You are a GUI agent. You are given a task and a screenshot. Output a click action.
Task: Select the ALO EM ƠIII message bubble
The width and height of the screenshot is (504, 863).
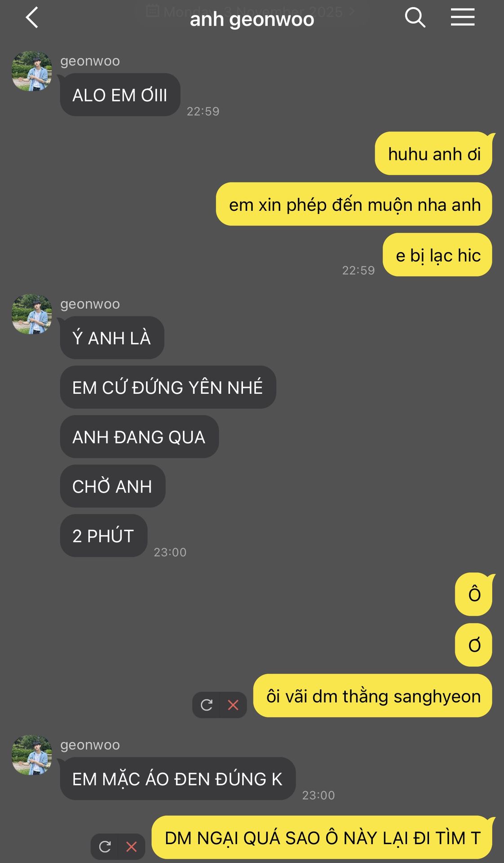120,95
